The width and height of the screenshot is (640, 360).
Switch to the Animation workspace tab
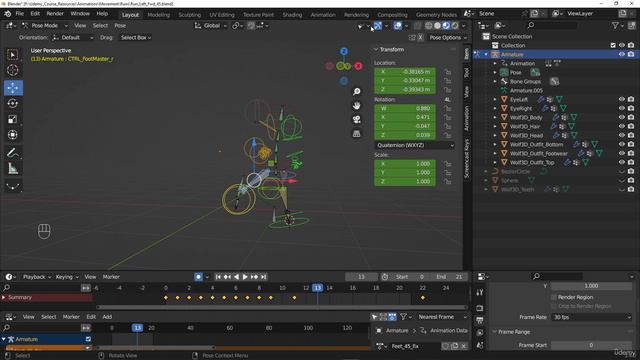tap(323, 15)
